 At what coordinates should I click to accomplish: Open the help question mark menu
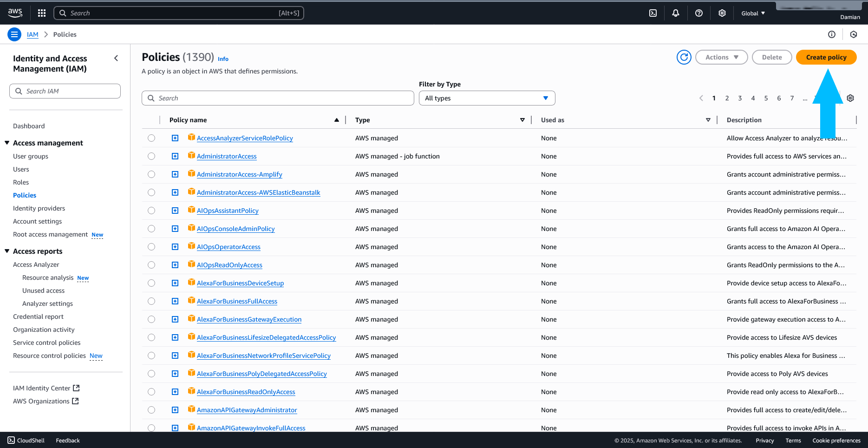click(x=699, y=13)
